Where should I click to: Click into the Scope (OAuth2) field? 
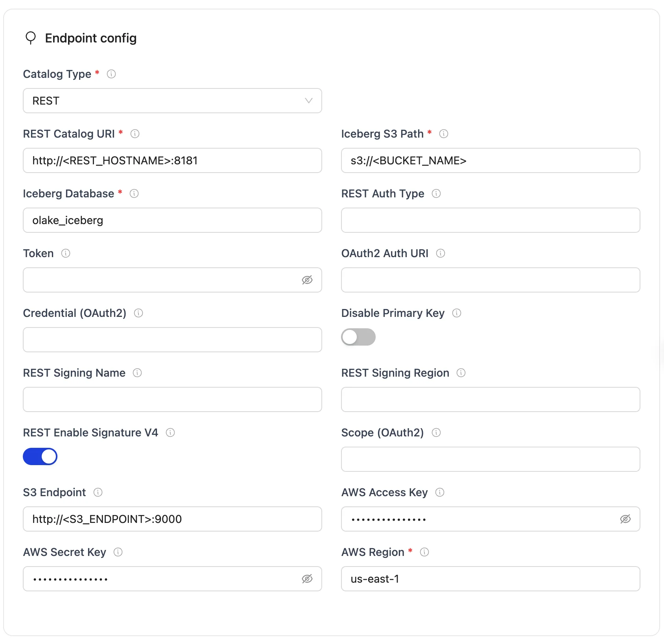coord(491,459)
